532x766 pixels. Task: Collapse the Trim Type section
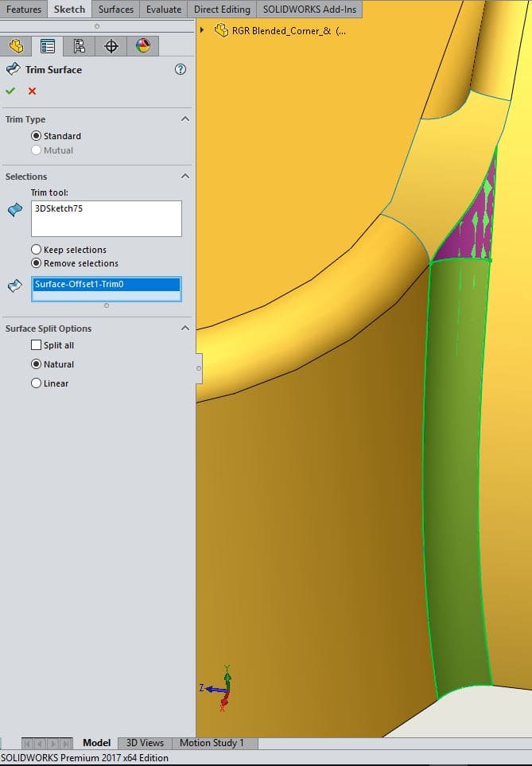(185, 119)
